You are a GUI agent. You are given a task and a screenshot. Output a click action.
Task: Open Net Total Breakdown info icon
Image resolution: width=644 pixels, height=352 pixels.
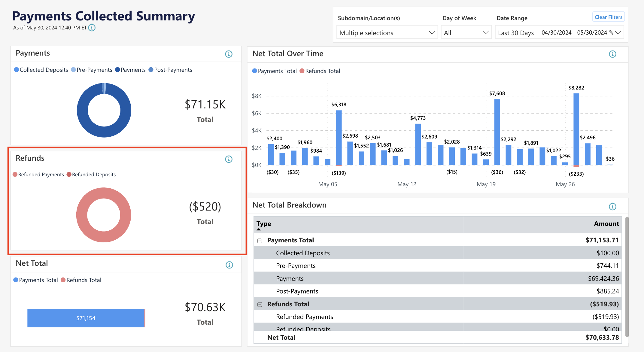[613, 206]
